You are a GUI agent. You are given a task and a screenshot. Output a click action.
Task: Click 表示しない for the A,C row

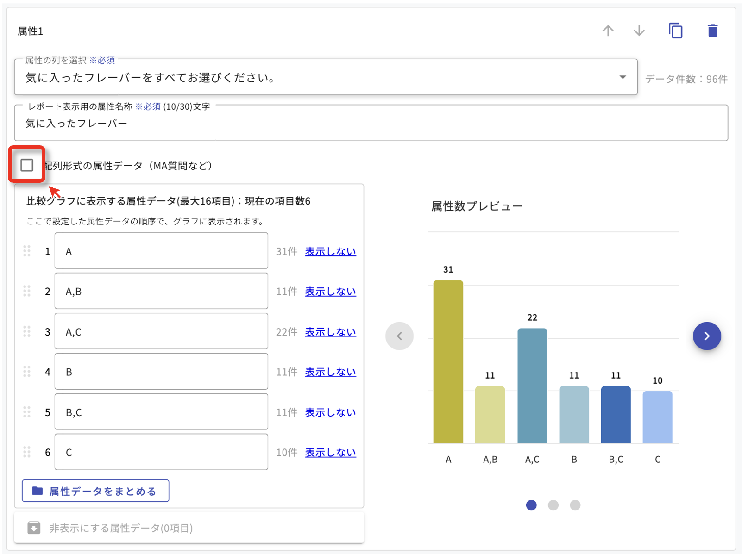(330, 332)
